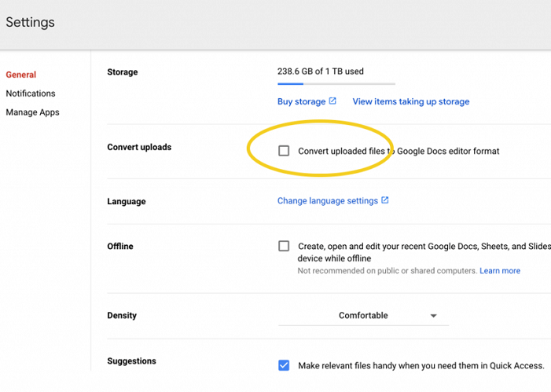551x392 pixels.
Task: Uncheck the Quick Access suggestions checkbox
Action: [284, 365]
